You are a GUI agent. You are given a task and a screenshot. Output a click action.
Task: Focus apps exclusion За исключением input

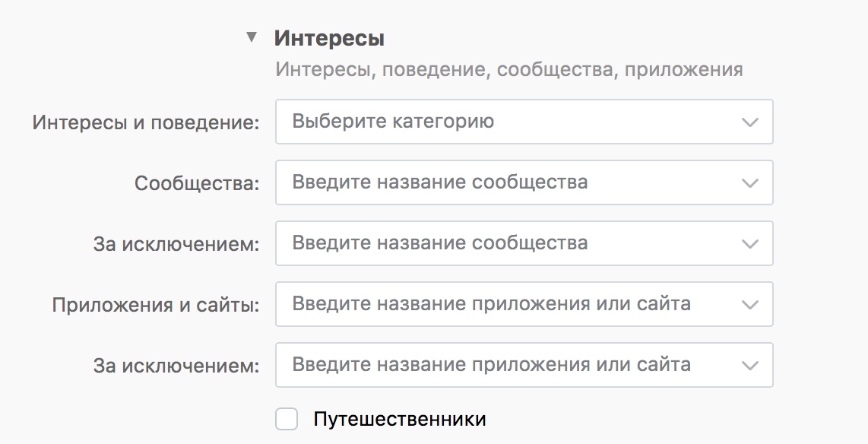click(502, 365)
